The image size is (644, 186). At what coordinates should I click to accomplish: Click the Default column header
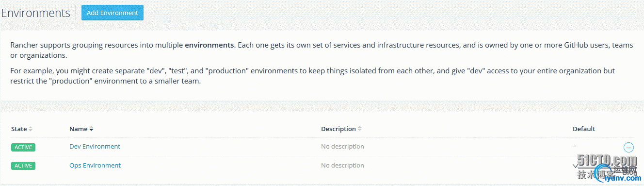pyautogui.click(x=584, y=129)
